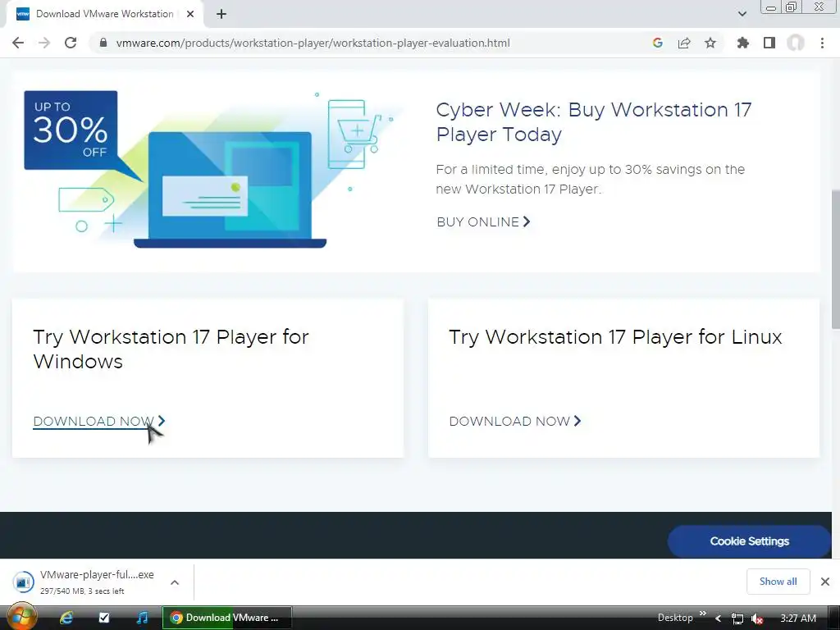Image resolution: width=840 pixels, height=630 pixels.
Task: Click the Desktop toolbar label
Action: coord(675,618)
